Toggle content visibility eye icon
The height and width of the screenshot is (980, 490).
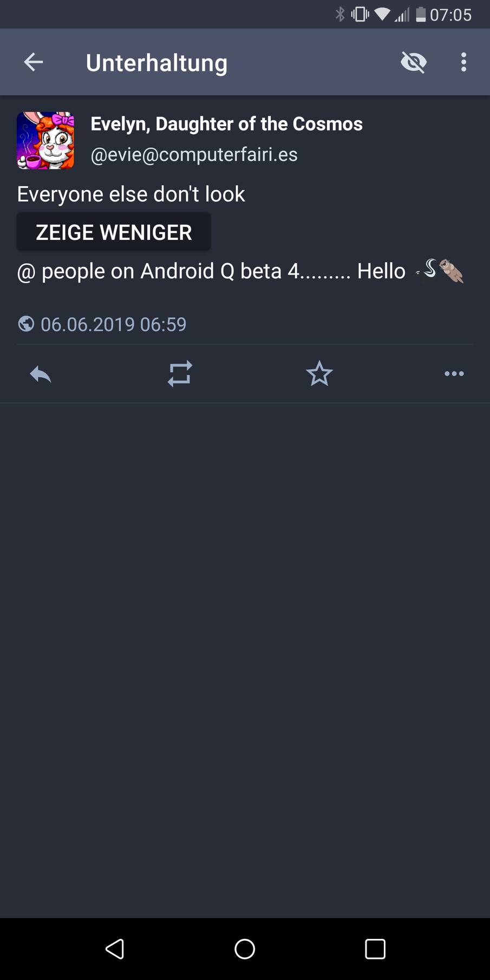414,62
